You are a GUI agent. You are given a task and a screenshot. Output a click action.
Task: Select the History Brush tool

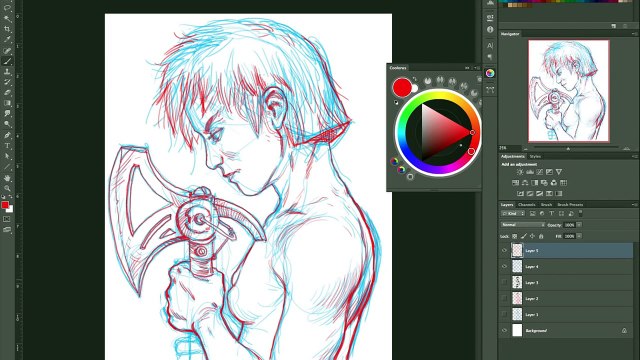click(x=7, y=82)
